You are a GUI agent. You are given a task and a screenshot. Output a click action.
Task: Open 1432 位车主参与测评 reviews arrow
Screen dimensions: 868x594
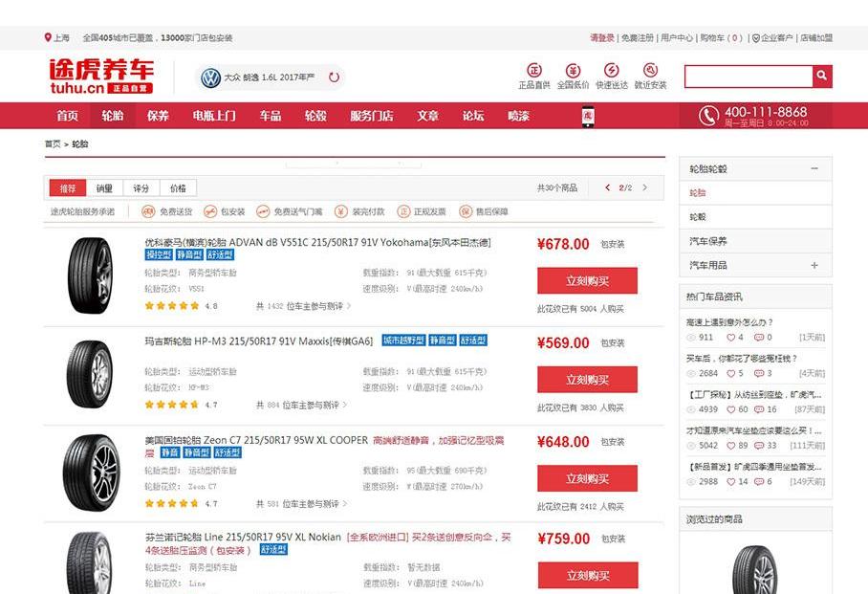[349, 305]
